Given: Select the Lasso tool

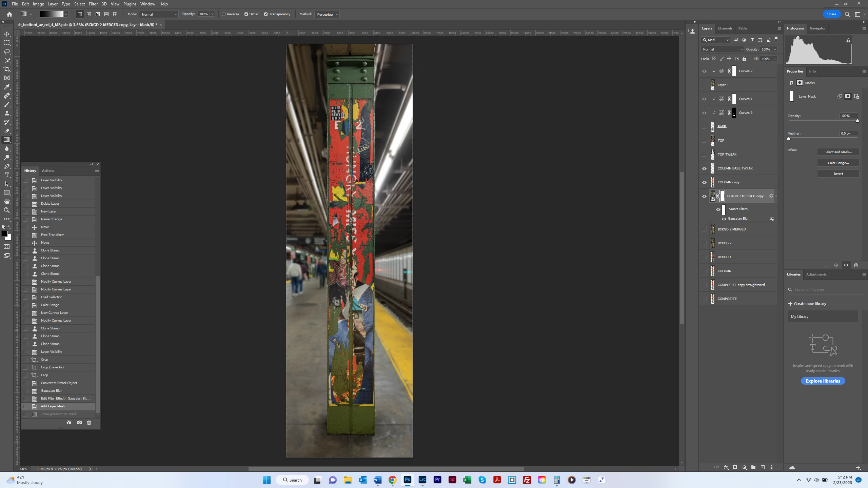Looking at the screenshot, I should [7, 52].
